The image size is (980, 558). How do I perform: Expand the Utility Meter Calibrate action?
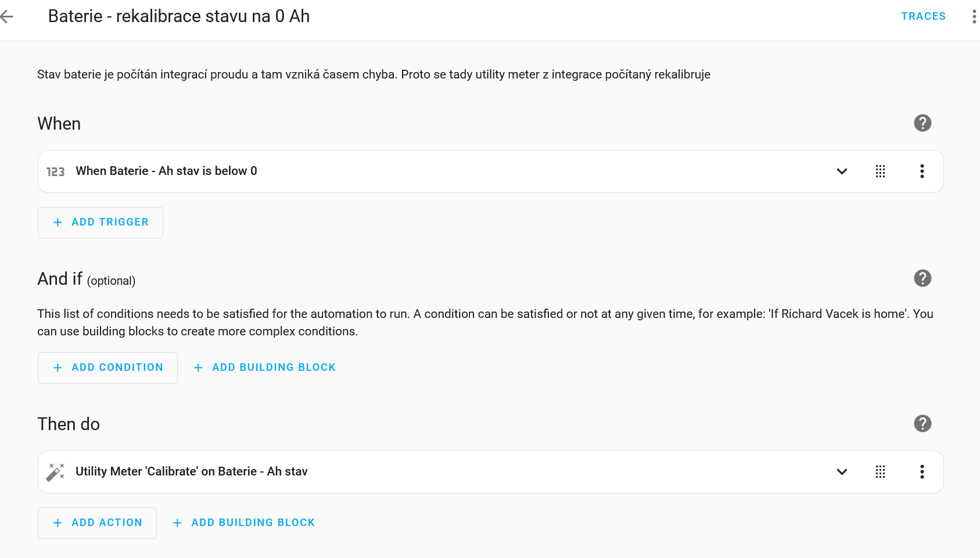coord(842,472)
